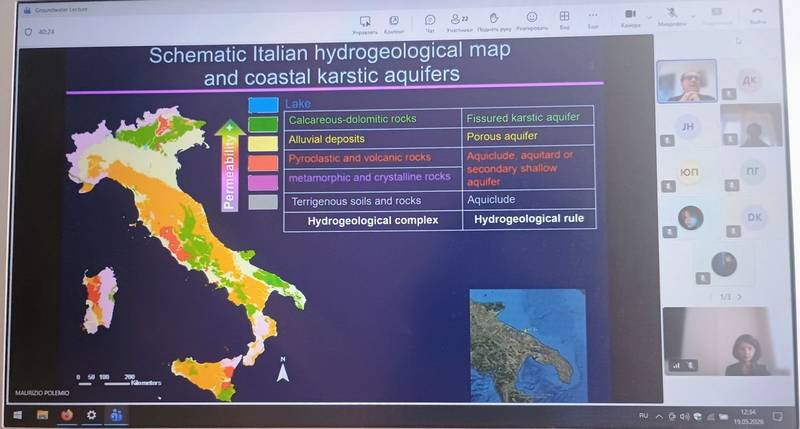Select the DK participant tile

[x=754, y=217]
